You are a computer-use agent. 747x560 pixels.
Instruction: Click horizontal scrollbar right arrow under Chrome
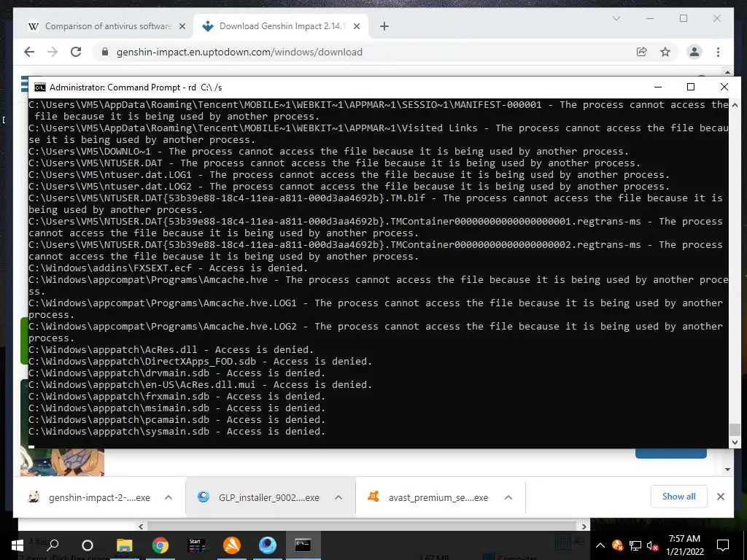pos(584,526)
